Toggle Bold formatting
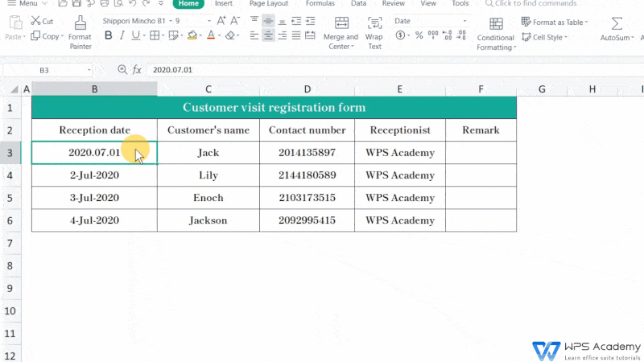The image size is (644, 362). pos(108,35)
